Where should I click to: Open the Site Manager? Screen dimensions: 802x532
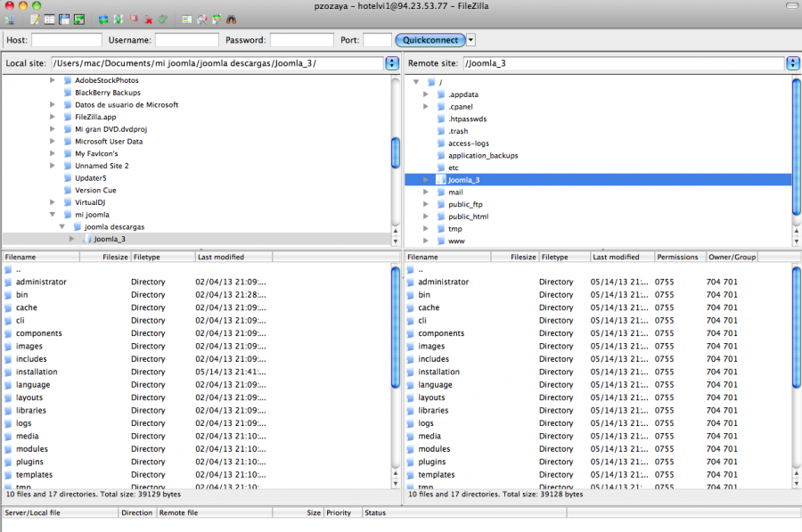[10, 20]
